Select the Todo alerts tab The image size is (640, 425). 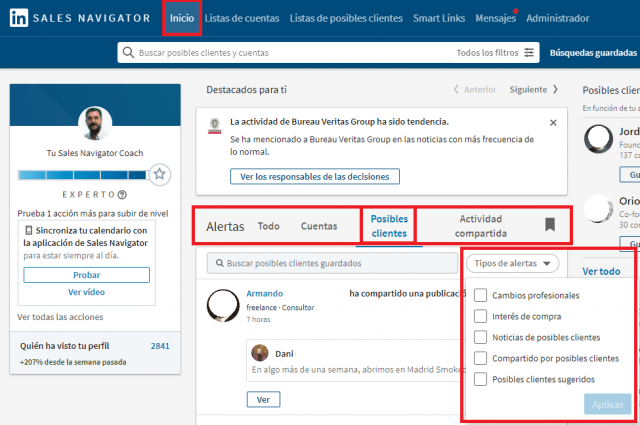point(269,226)
